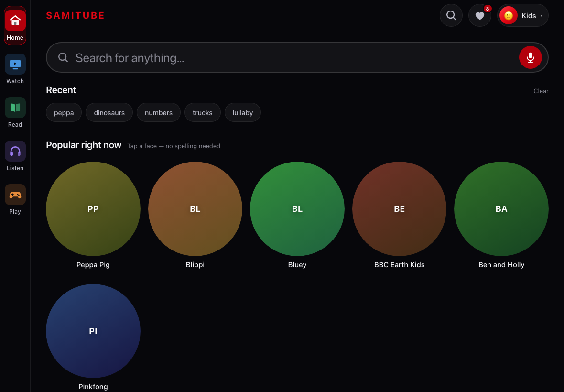Tap the Pinkfong PI circle

pos(93,331)
